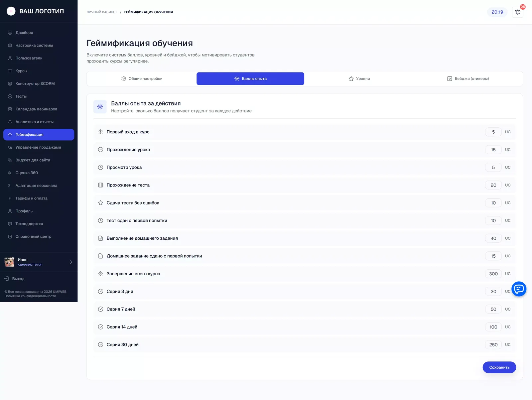Click the plus logo icon in sidebar

pyautogui.click(x=11, y=11)
